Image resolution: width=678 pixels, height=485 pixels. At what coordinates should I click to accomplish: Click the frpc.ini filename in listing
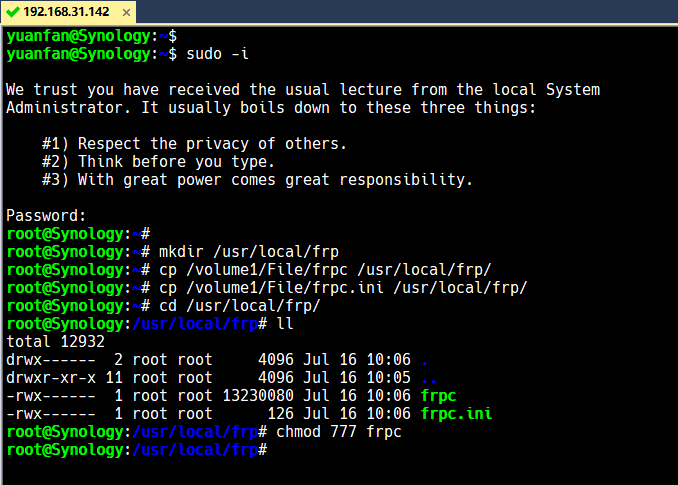coord(456,413)
